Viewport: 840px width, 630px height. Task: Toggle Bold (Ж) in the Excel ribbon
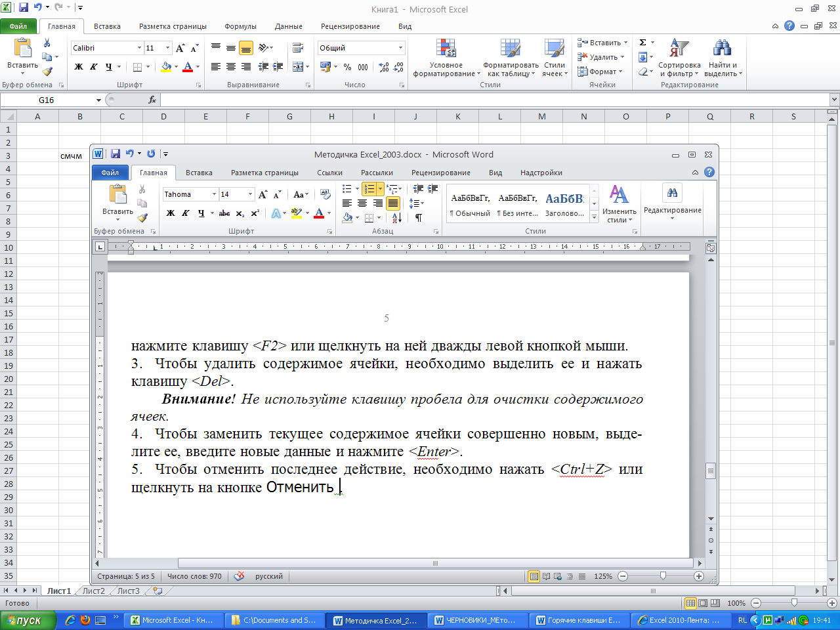[x=79, y=67]
